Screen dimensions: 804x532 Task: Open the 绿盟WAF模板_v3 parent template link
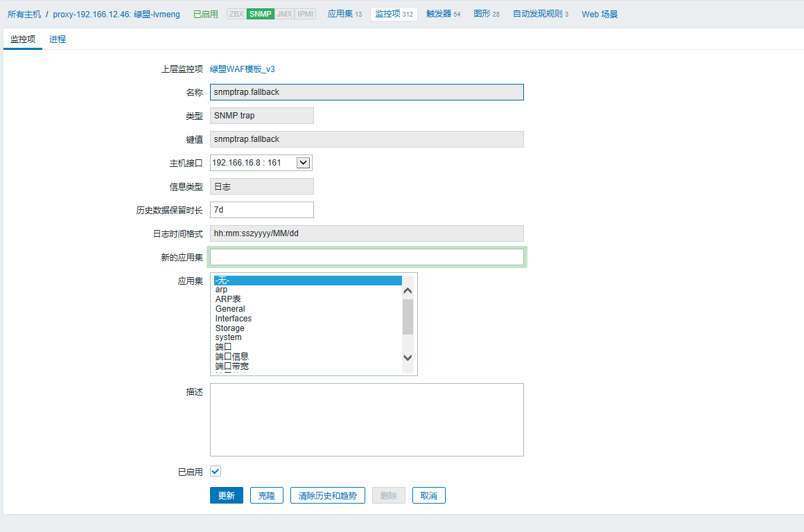coord(243,69)
